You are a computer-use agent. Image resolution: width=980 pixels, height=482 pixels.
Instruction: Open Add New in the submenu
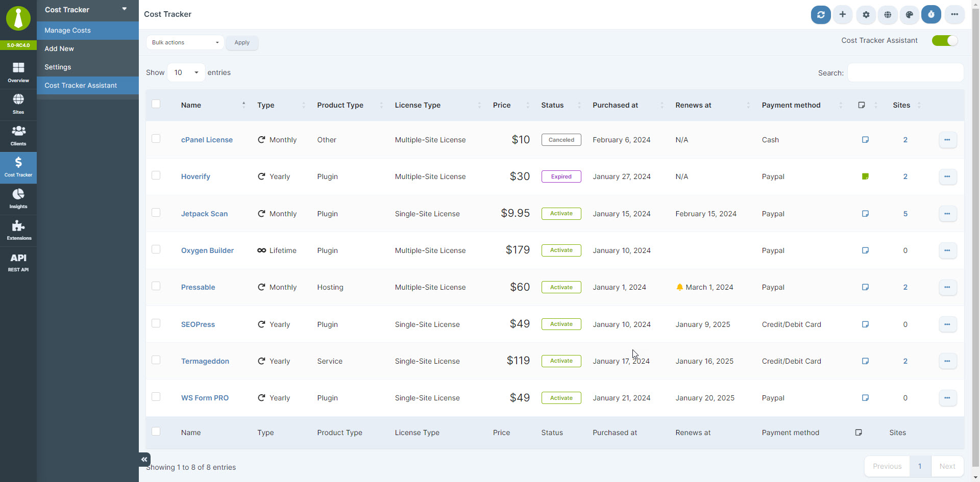[x=88, y=49]
